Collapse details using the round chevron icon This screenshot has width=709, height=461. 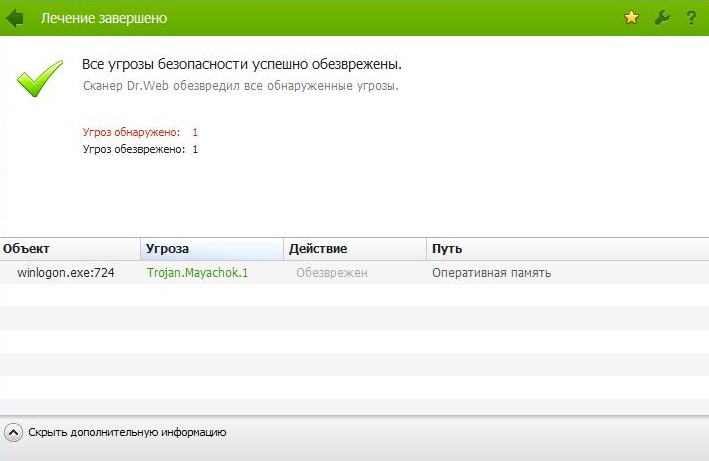pos(13,432)
